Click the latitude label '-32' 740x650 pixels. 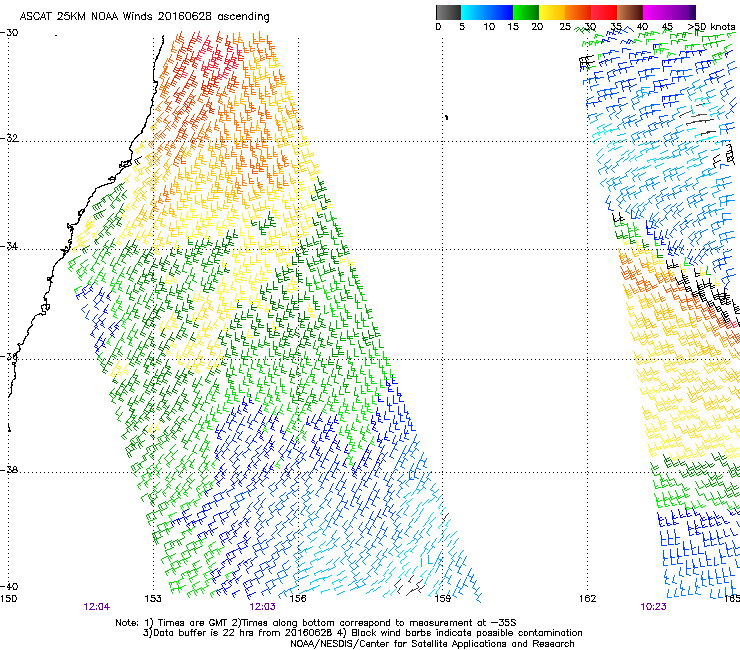point(9,138)
